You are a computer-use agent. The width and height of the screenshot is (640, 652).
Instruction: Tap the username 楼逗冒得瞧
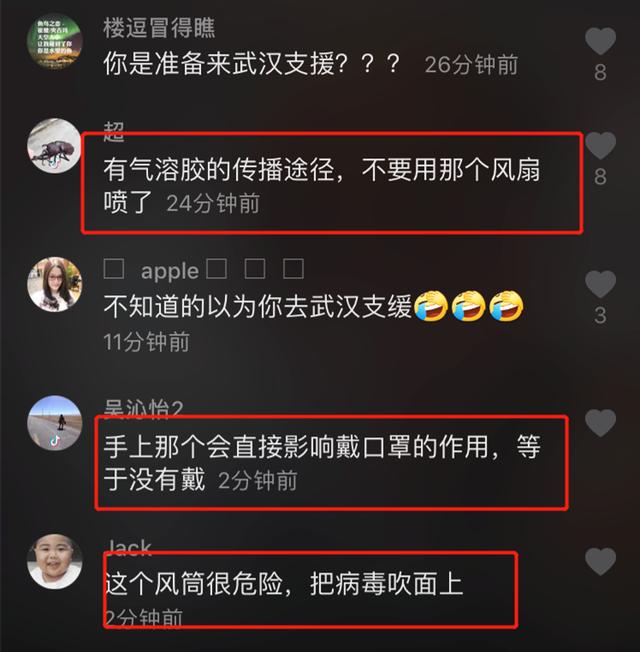(x=159, y=28)
